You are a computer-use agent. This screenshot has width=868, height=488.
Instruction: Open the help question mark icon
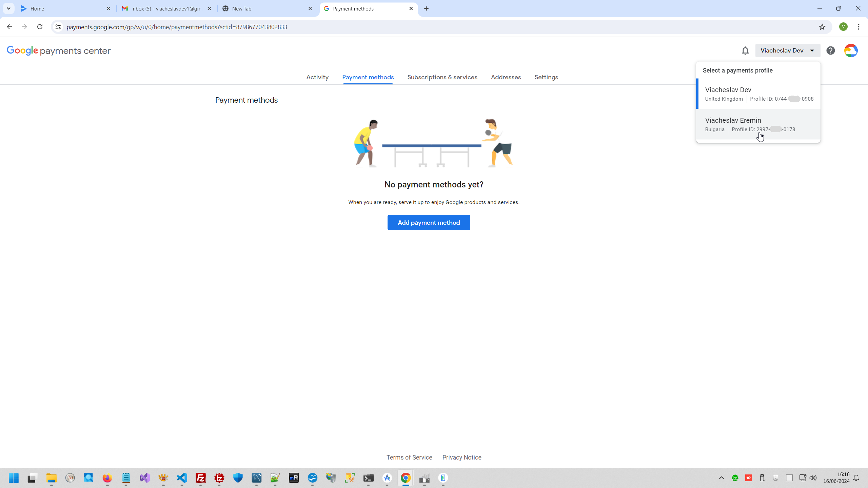(830, 50)
